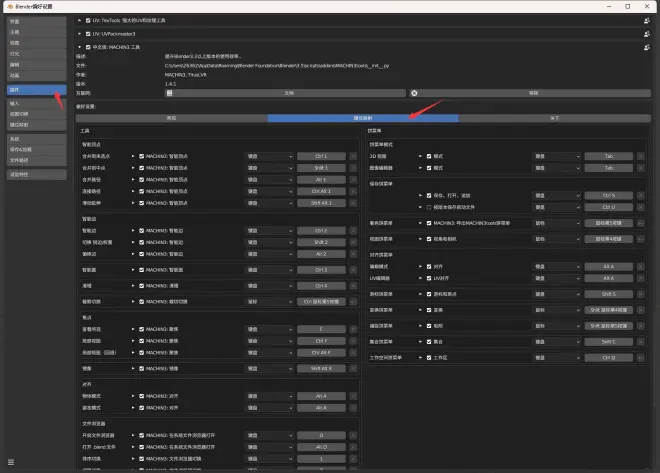660x473 pixels.
Task: Open the 试验特性 section in sidebar
Action: pos(37,174)
